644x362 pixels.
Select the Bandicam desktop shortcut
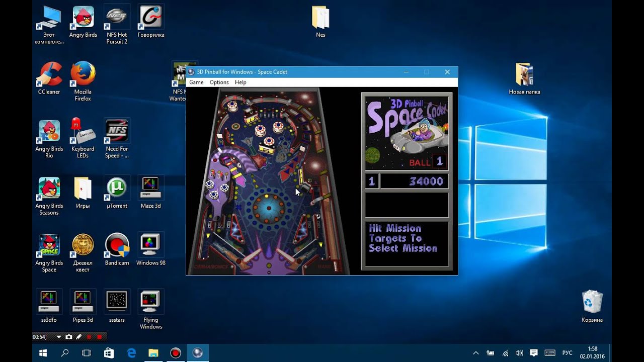117,249
